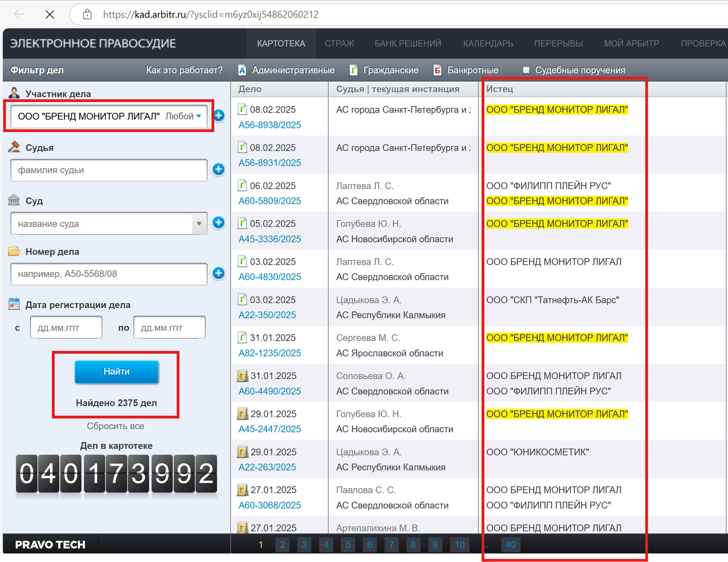
Task: Click civil case icon for 08.02.2025 А56-8938/2025
Action: point(242,110)
